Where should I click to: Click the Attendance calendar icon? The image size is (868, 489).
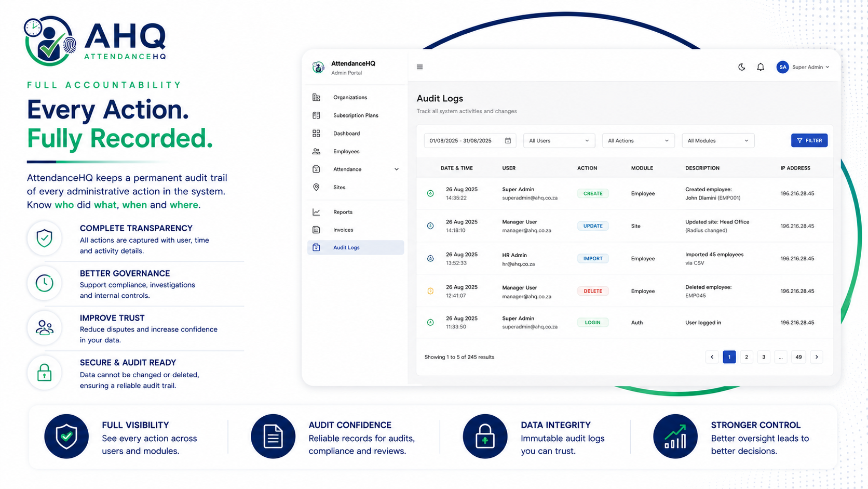coord(316,169)
